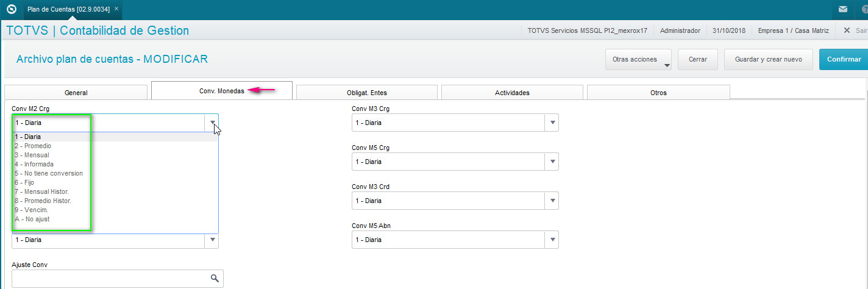Click Guardar y crear nuevo button

pos(768,60)
